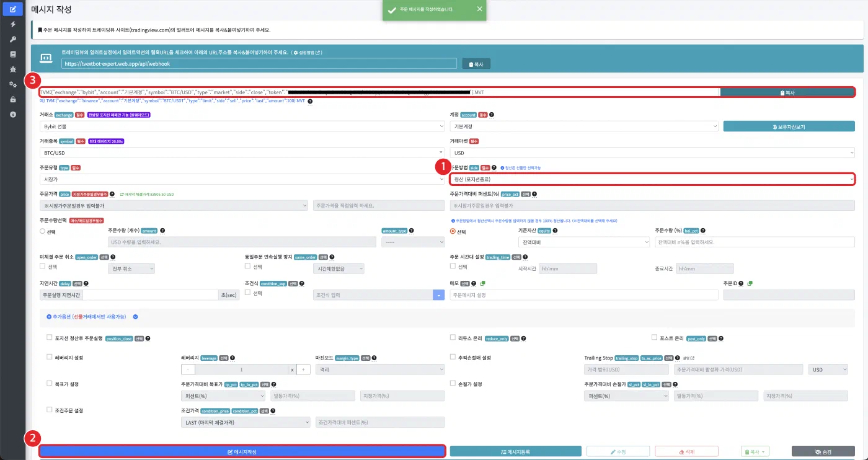Click the lightning bolt sidebar icon

[x=13, y=24]
